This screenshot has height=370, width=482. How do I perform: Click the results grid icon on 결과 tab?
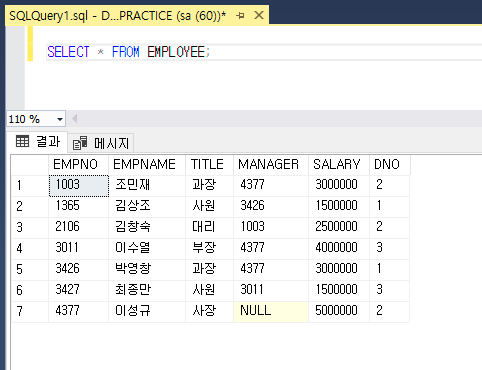pos(22,141)
